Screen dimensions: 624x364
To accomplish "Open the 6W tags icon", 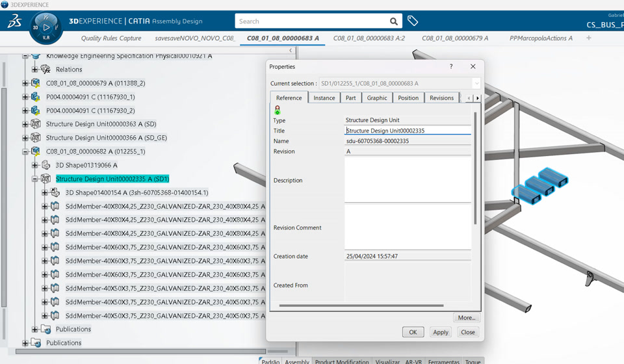I will pyautogui.click(x=413, y=21).
